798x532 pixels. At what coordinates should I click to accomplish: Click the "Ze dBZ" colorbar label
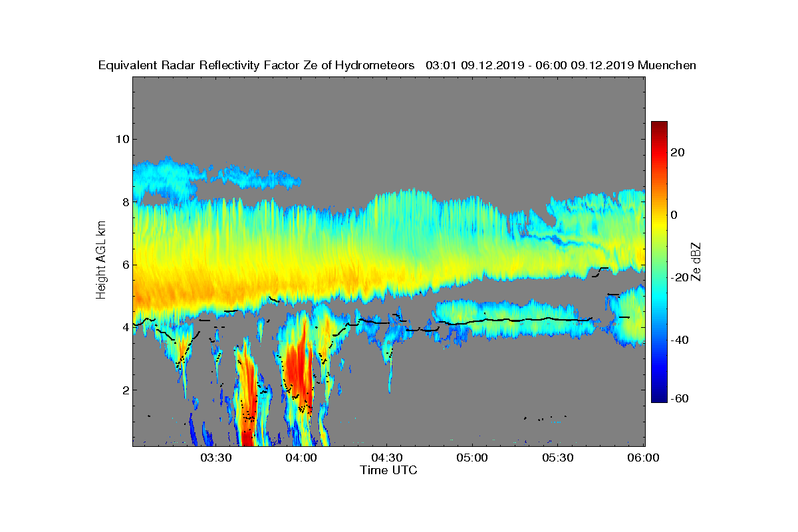(696, 262)
